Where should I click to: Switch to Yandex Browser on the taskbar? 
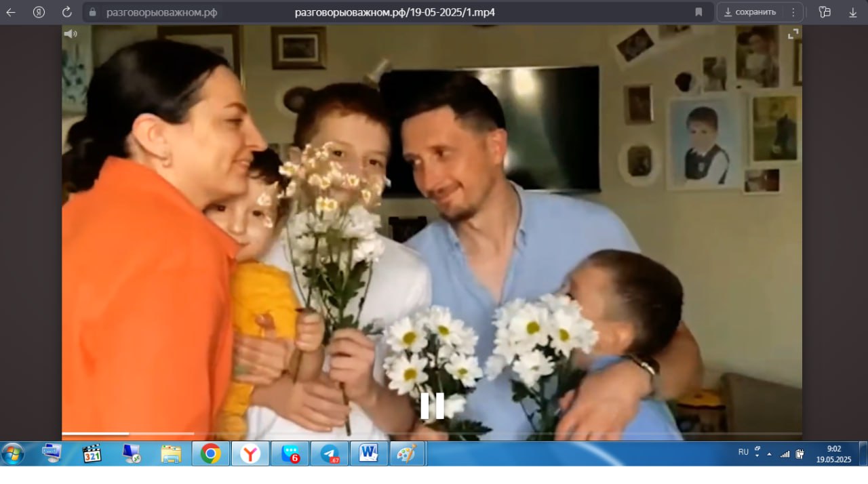[250, 453]
